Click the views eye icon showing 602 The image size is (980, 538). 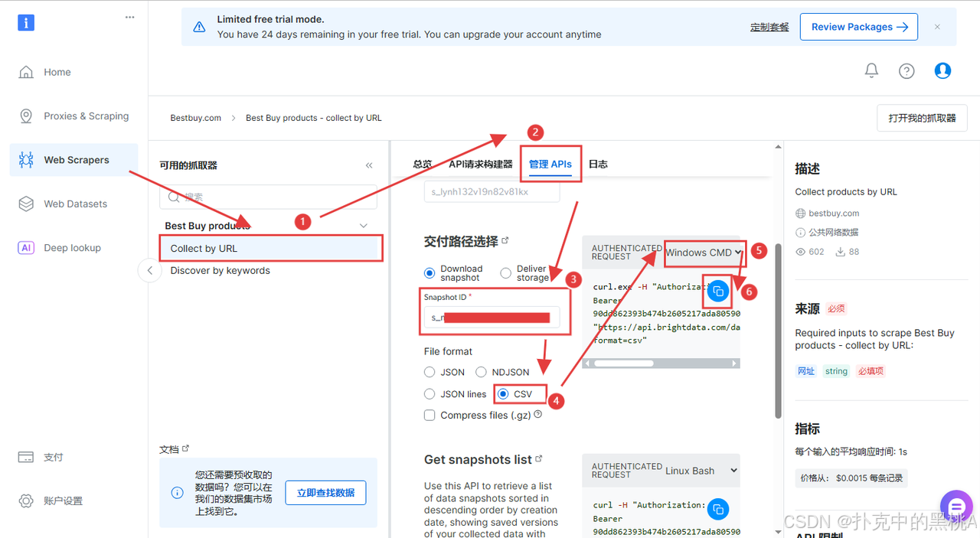(801, 252)
